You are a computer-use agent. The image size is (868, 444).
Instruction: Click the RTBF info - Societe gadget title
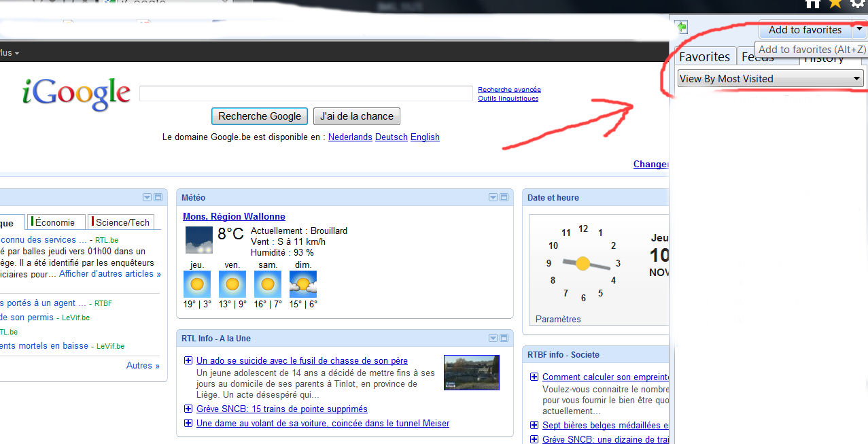click(x=563, y=355)
